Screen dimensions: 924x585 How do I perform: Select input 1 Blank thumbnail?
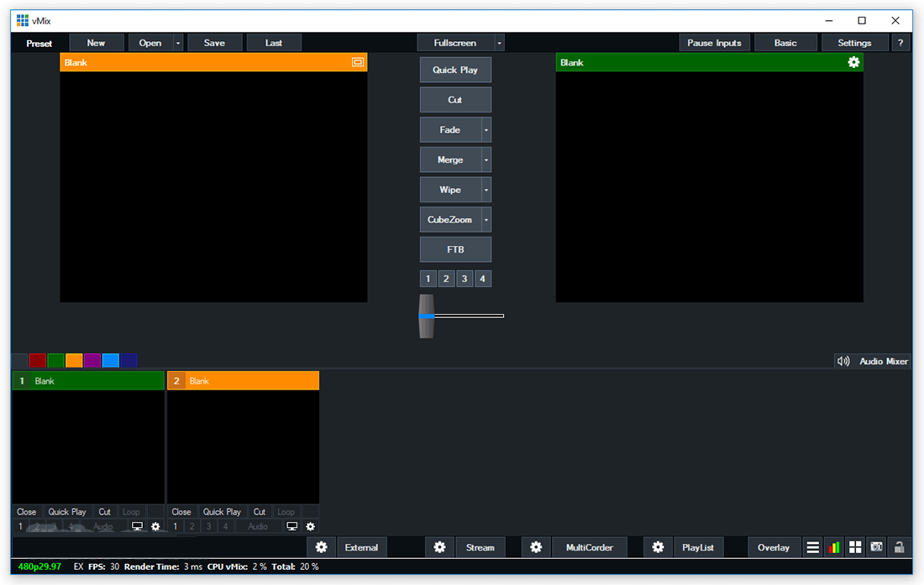click(x=88, y=447)
